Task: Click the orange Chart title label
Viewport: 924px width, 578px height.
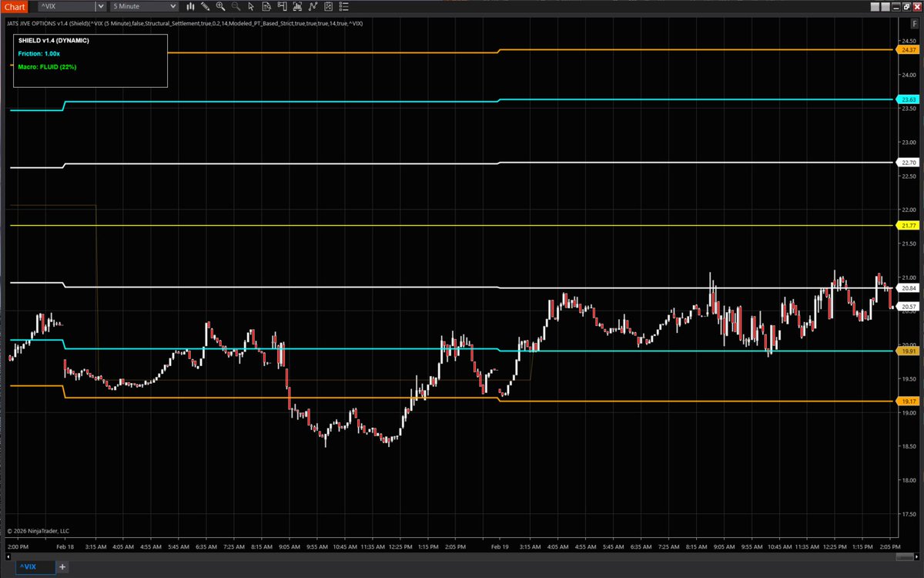Action: (x=15, y=6)
